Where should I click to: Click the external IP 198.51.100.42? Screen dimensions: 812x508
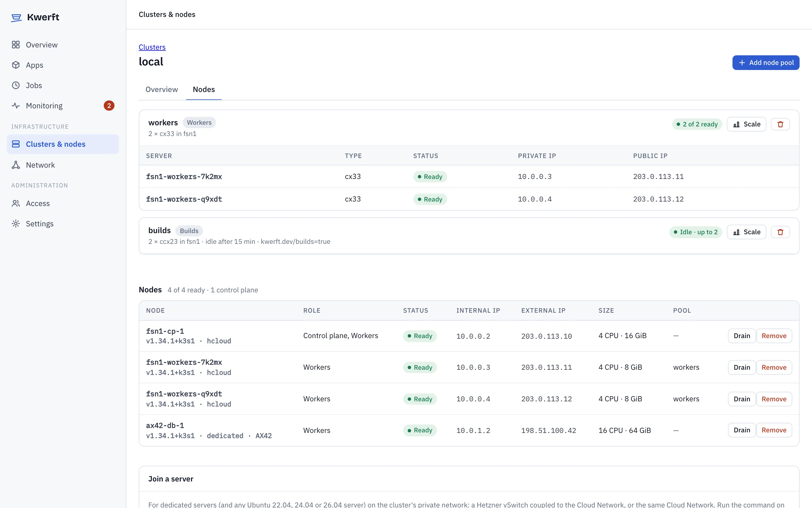tap(549, 431)
